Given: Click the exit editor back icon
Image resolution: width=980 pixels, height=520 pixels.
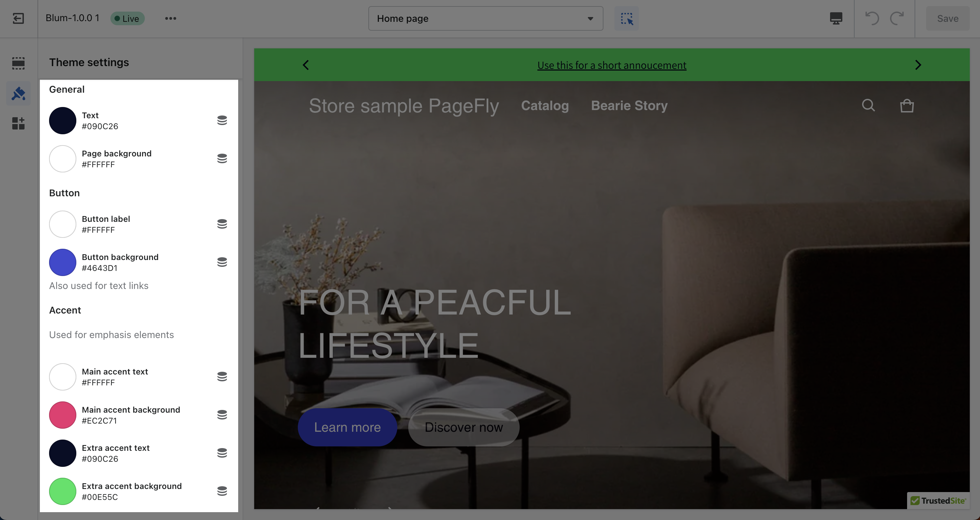Looking at the screenshot, I should coord(18,18).
